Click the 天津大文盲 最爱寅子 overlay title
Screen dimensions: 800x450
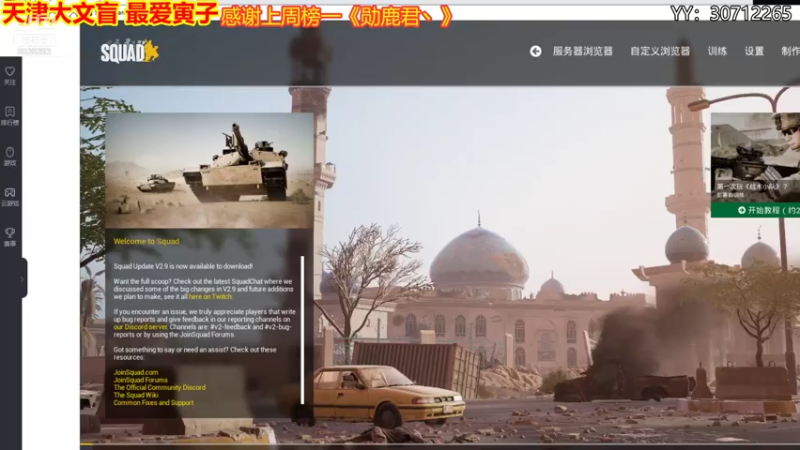pos(110,14)
